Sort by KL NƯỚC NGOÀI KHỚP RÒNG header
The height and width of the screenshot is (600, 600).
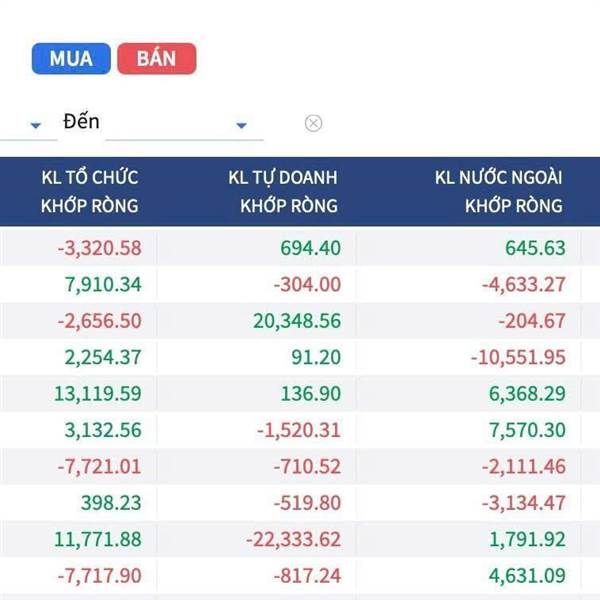click(x=499, y=192)
